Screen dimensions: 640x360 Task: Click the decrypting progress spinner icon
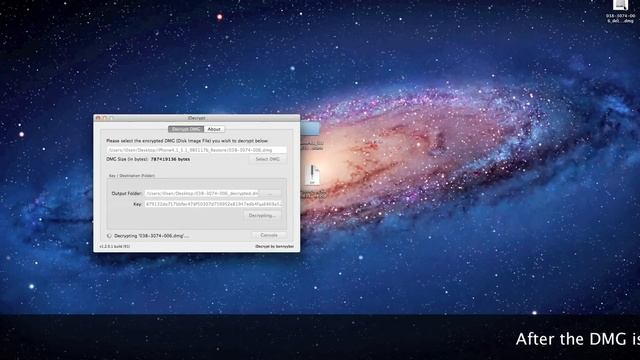coord(109,236)
